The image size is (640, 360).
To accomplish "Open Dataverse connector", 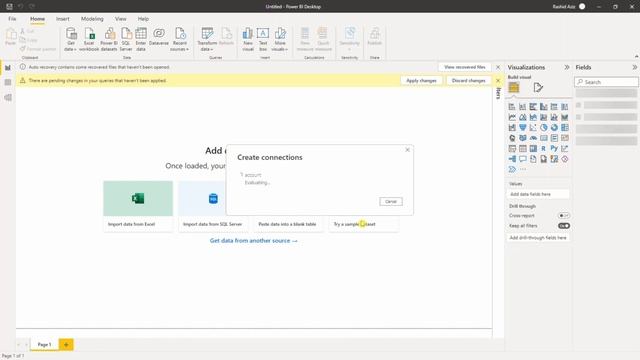I will [159, 37].
